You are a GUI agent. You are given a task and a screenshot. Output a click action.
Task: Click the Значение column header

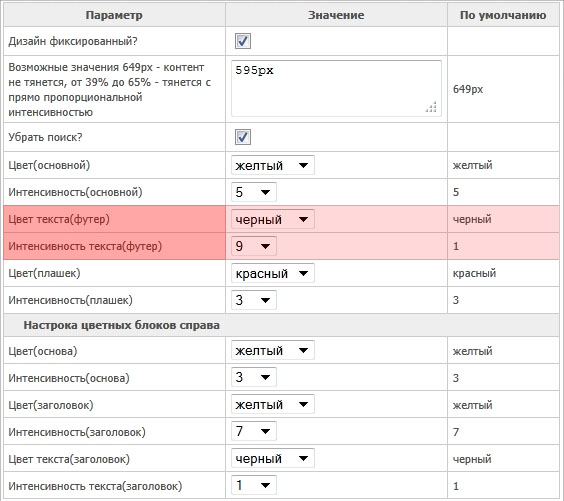coord(336,15)
